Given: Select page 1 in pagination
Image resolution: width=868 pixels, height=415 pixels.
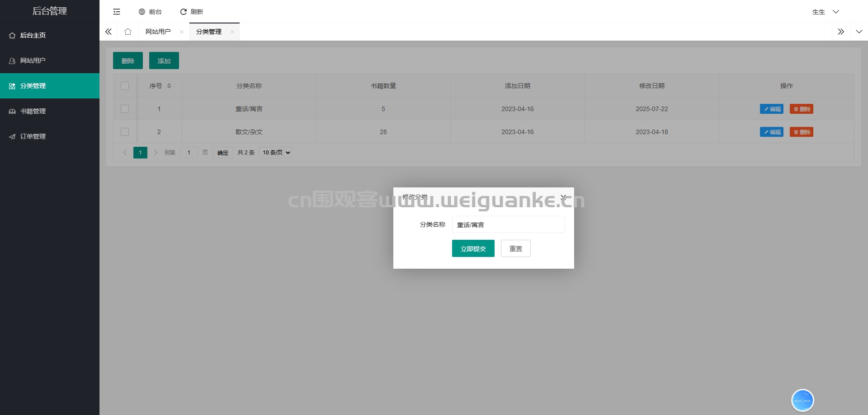Looking at the screenshot, I should tap(140, 153).
